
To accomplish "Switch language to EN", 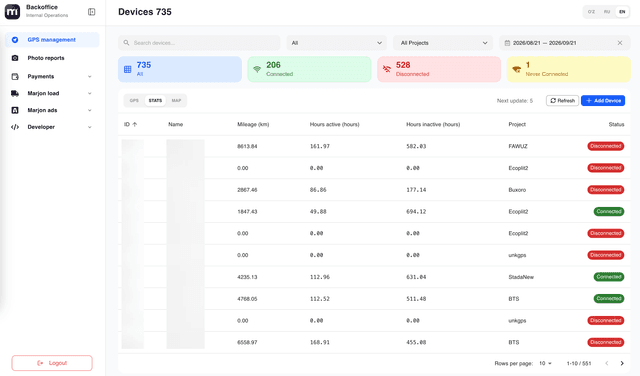I will pyautogui.click(x=622, y=12).
